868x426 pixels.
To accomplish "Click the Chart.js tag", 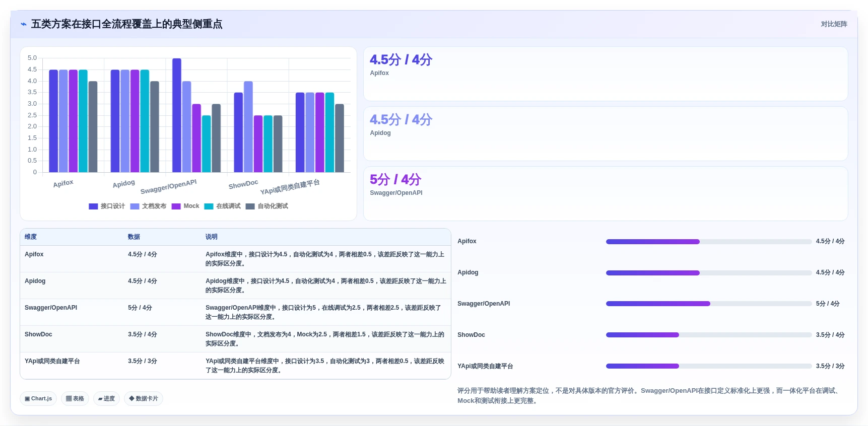I will (x=38, y=399).
